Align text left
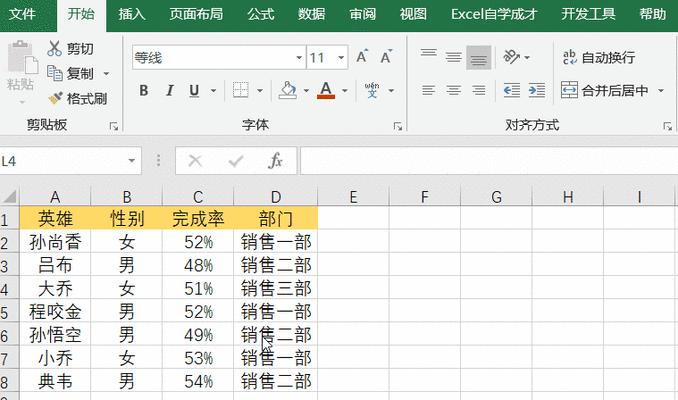 (x=429, y=90)
